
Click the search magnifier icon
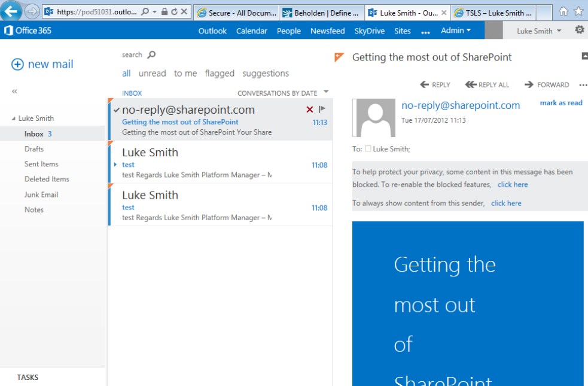(151, 55)
